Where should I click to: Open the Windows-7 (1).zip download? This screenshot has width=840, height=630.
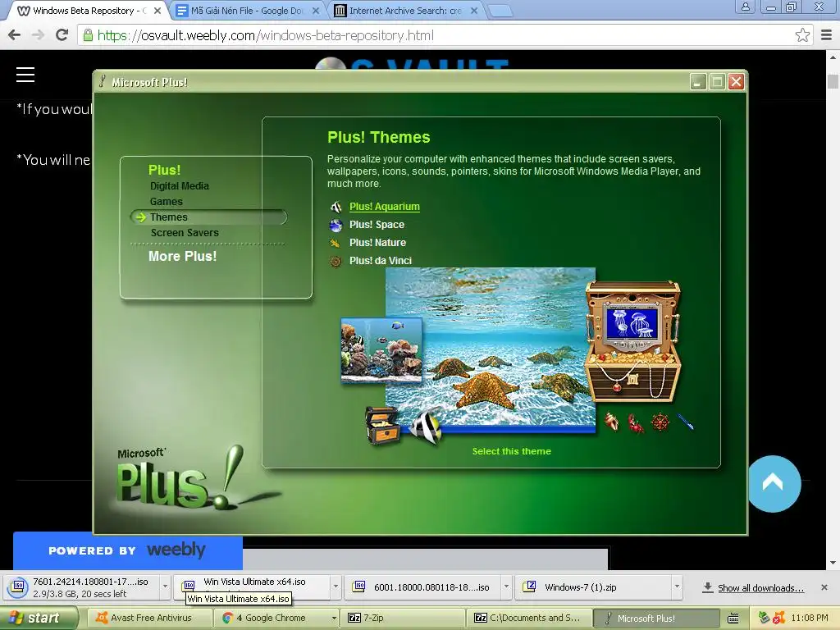pyautogui.click(x=593, y=587)
